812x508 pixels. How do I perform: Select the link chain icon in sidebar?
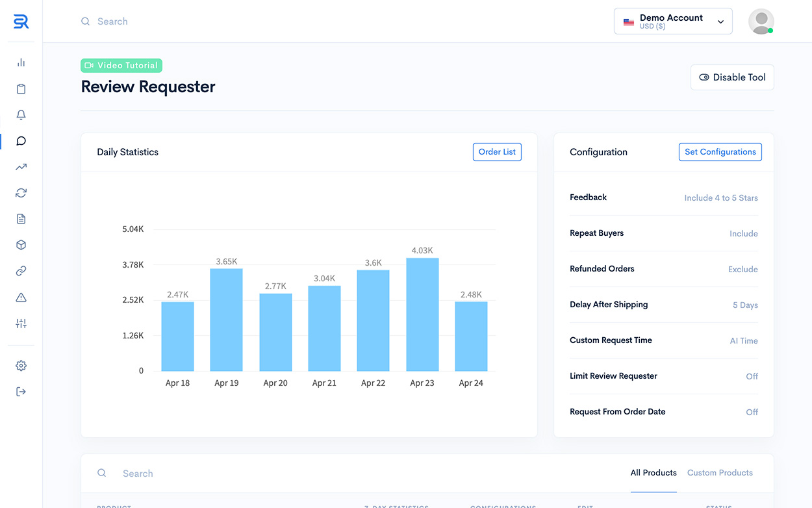pos(21,271)
